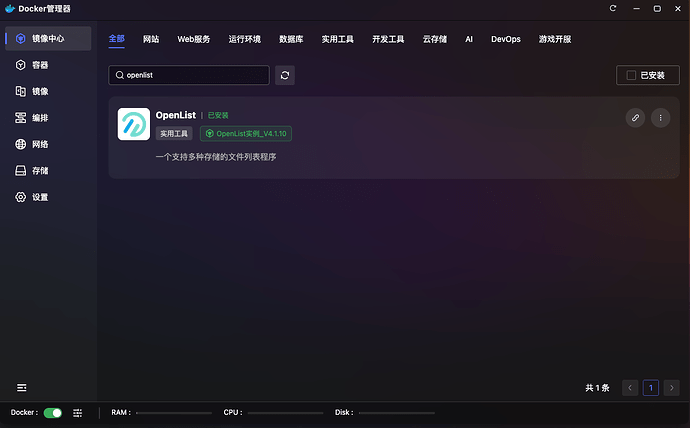Select the 实用工具 category tab

click(x=338, y=39)
